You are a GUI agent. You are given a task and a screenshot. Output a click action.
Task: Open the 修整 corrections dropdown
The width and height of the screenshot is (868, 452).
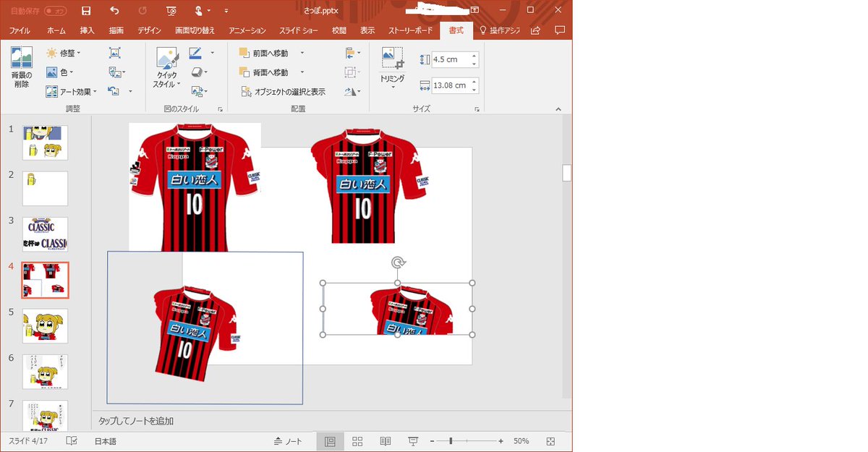pos(64,53)
